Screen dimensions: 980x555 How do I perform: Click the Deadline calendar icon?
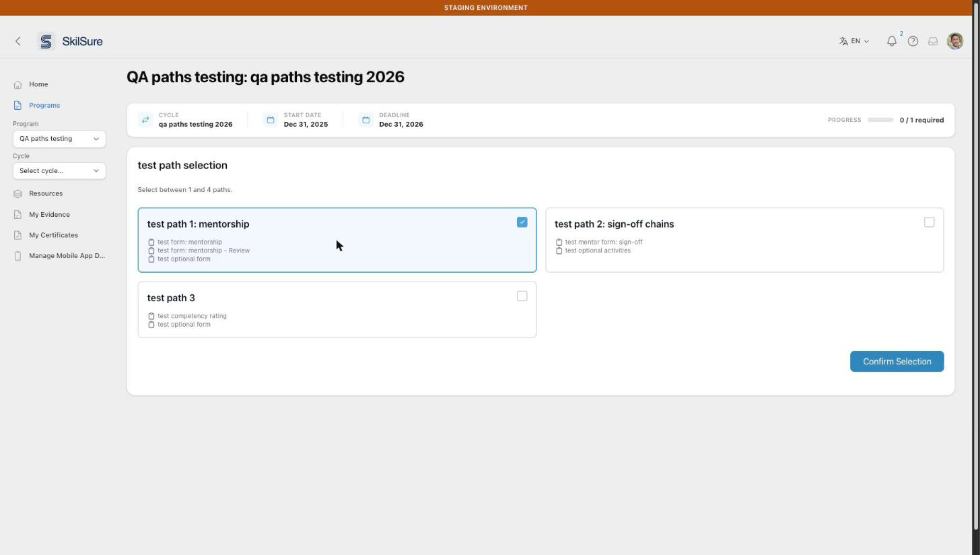pos(365,120)
